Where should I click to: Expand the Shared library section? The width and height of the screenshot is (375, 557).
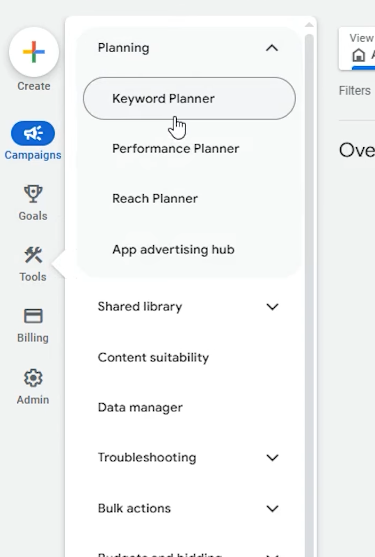[x=272, y=307]
